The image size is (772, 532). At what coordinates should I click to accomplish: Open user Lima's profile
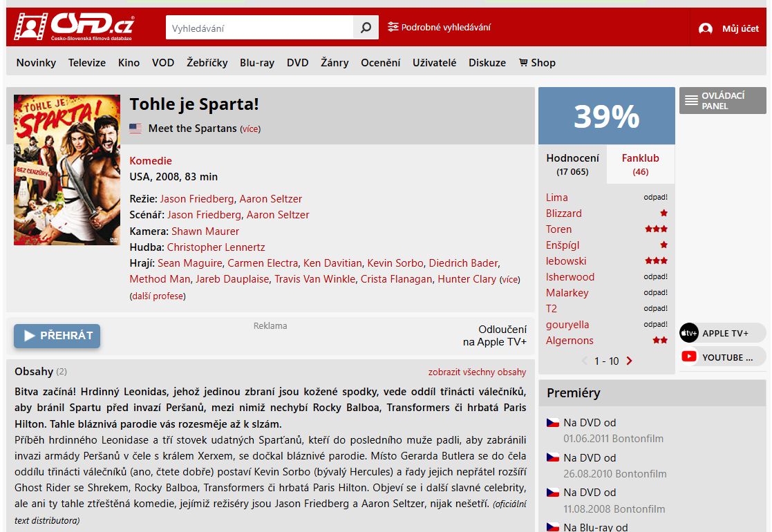(x=557, y=198)
